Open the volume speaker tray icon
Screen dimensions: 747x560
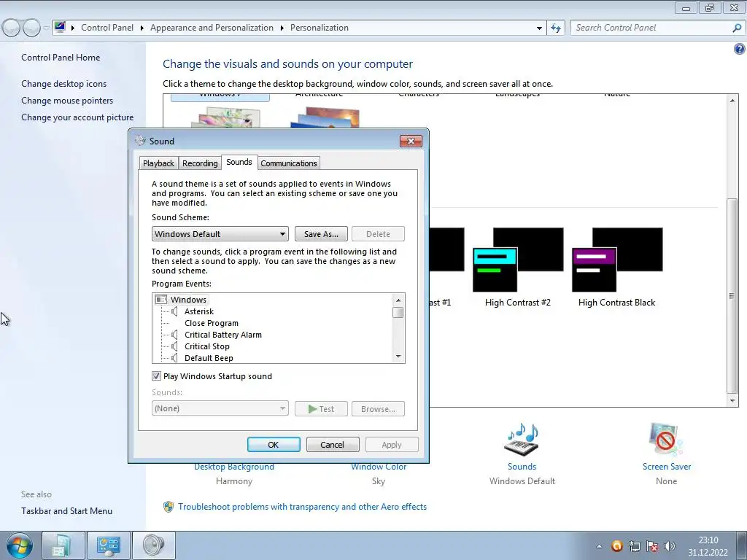[x=670, y=546]
